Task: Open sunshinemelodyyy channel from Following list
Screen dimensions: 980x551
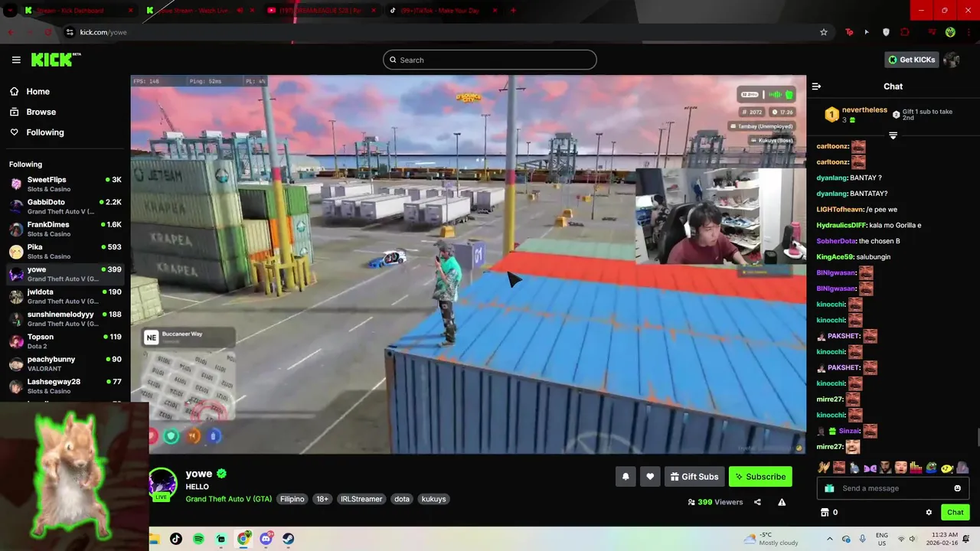Action: [x=65, y=318]
